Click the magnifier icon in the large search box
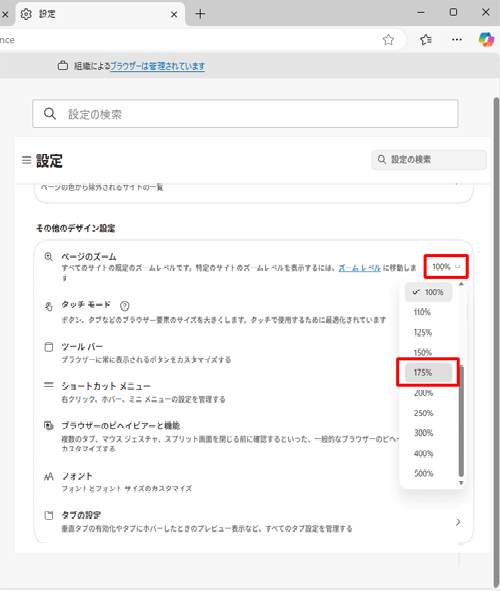The image size is (500, 591). tap(50, 114)
